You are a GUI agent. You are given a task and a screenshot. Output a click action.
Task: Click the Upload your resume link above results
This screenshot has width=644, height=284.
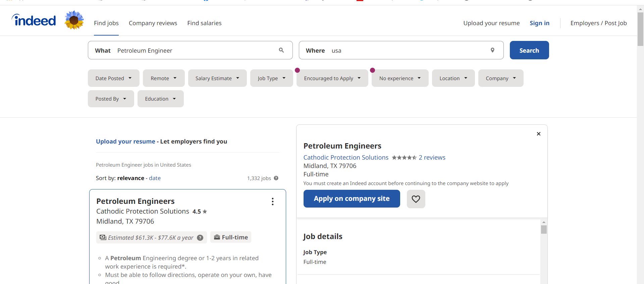[x=125, y=141]
